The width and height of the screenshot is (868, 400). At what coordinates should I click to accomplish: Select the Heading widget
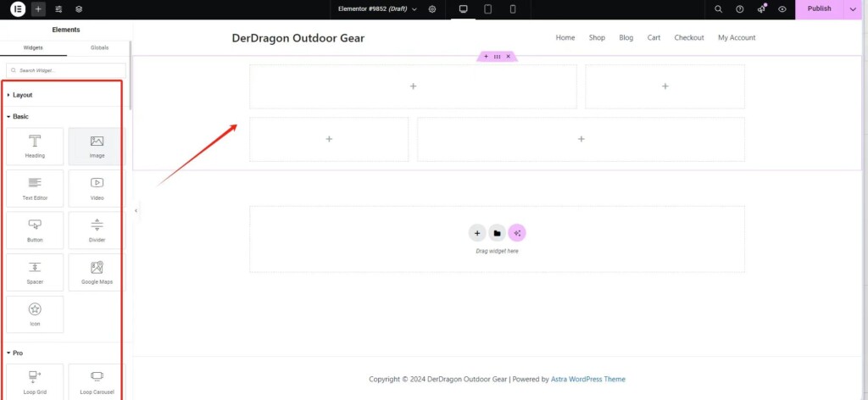tap(35, 147)
